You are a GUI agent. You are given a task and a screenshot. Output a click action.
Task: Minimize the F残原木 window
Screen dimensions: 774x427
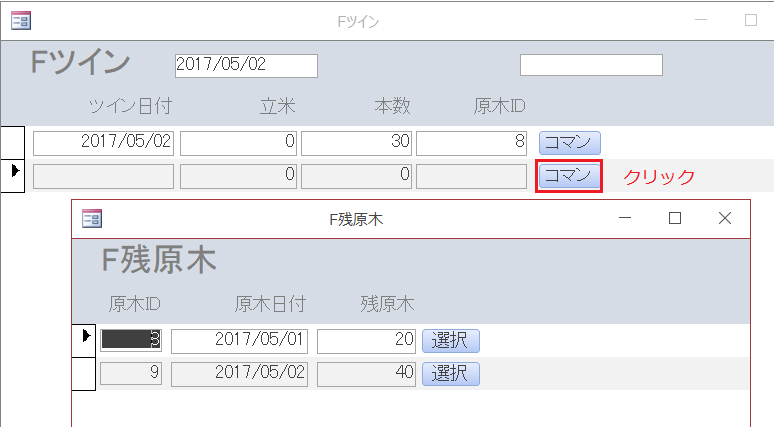pos(625,218)
